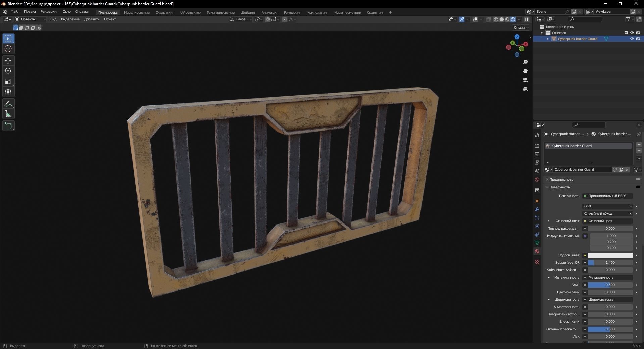
Task: Toggle fake user shield for material
Action: 615,170
